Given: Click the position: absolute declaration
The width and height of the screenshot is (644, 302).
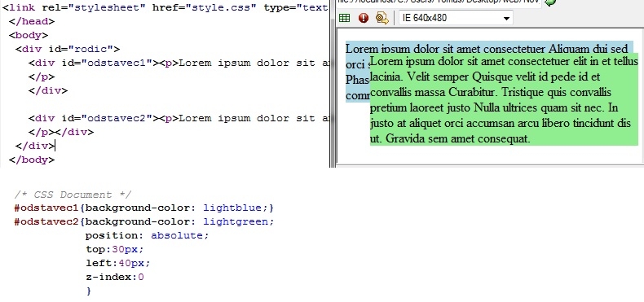Looking at the screenshot, I should point(147,235).
